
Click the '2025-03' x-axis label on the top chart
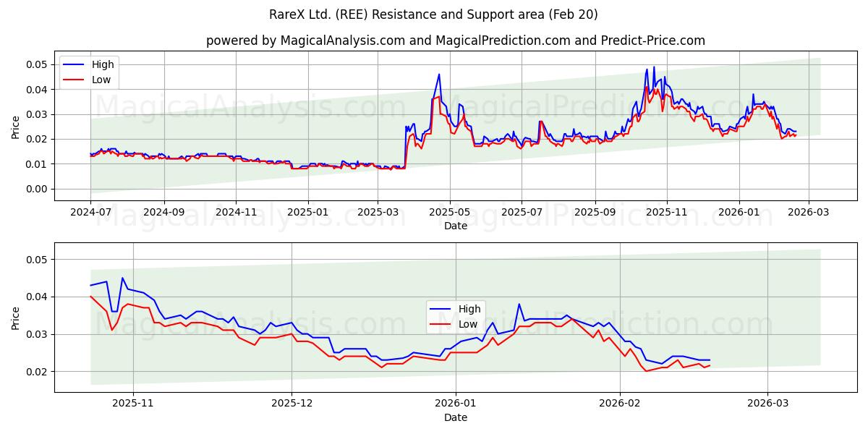(378, 213)
